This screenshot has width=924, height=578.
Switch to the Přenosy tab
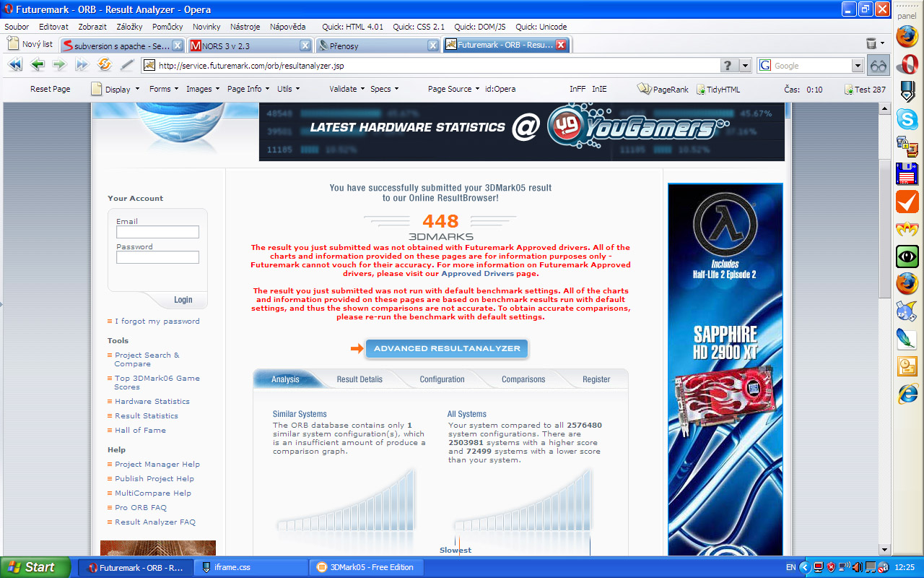(x=378, y=46)
